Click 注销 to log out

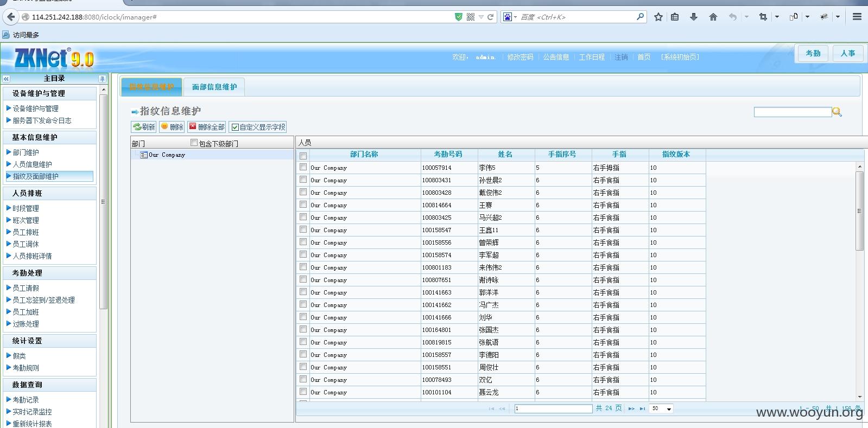click(x=621, y=57)
